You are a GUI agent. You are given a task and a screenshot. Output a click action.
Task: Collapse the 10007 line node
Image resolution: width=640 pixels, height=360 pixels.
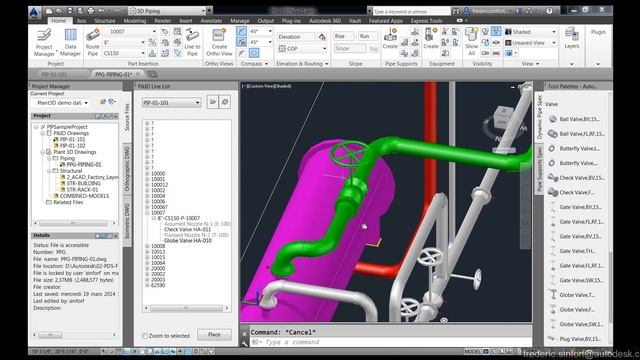point(147,213)
